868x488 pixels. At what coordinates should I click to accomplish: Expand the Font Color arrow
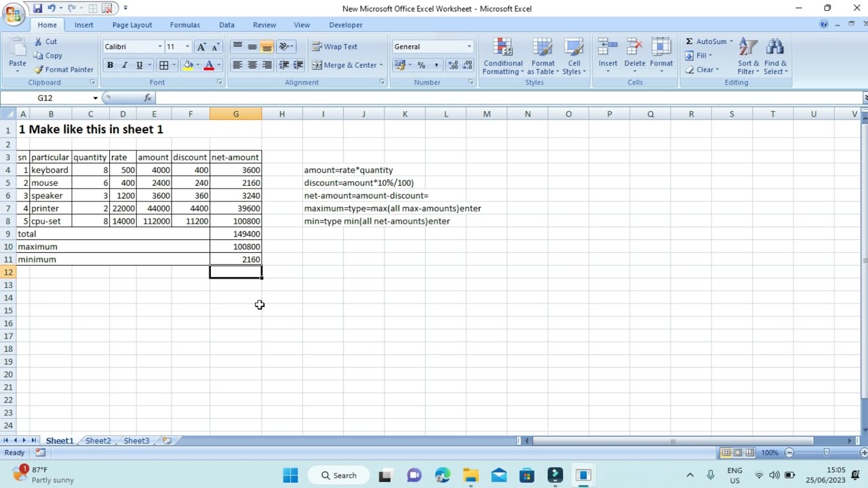point(218,65)
